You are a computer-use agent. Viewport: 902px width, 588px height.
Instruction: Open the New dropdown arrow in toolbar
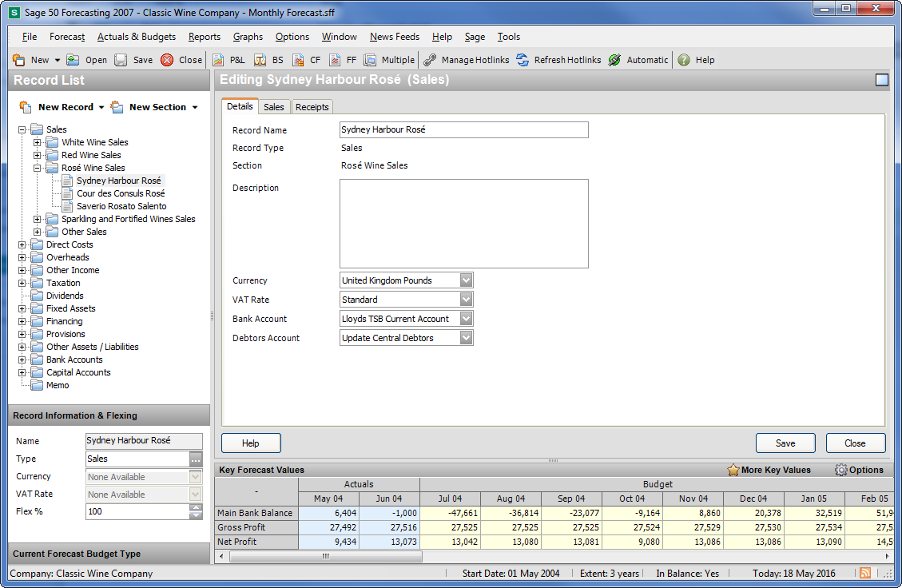click(x=57, y=60)
